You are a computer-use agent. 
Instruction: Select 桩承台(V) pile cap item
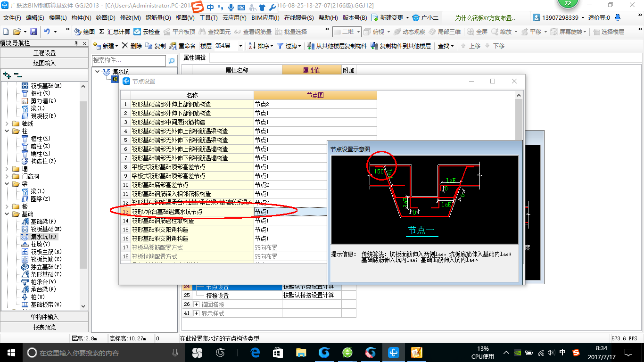(39, 282)
